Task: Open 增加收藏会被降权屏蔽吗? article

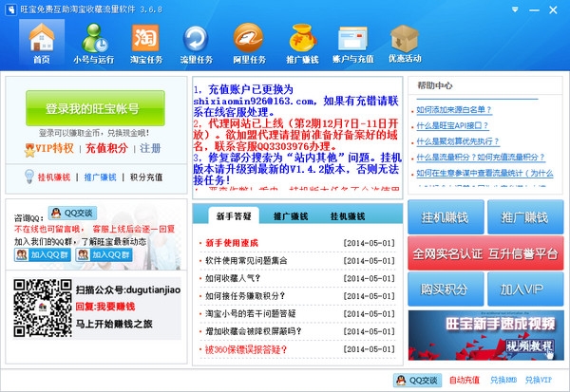Action: pos(254,331)
